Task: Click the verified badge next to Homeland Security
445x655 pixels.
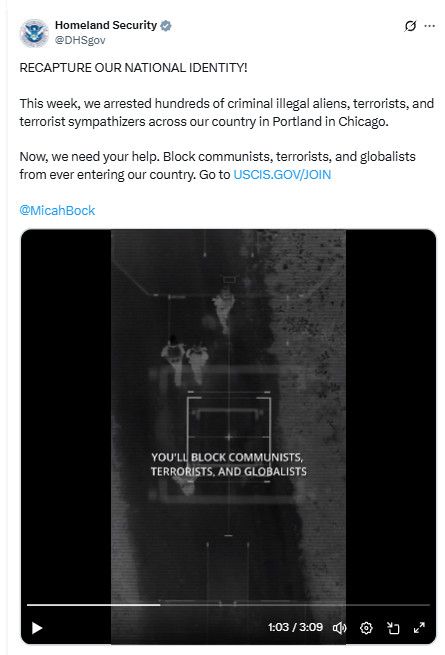Action: click(x=166, y=26)
